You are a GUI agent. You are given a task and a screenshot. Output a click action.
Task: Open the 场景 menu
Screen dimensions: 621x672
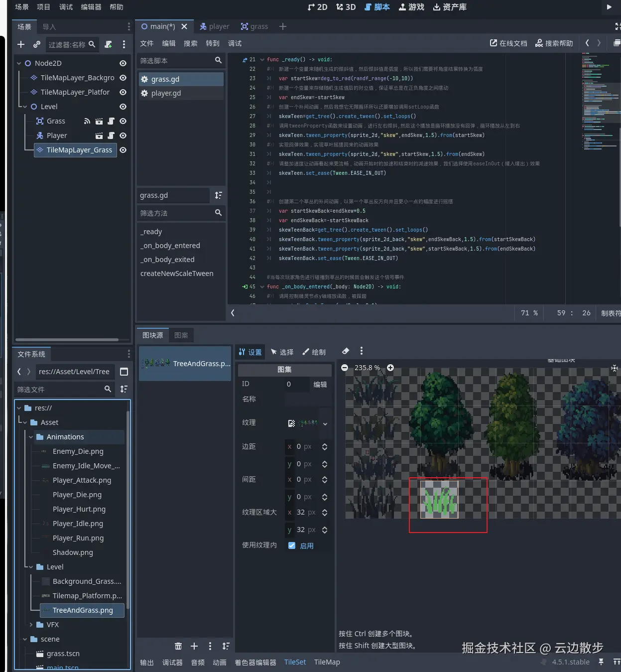(22, 7)
